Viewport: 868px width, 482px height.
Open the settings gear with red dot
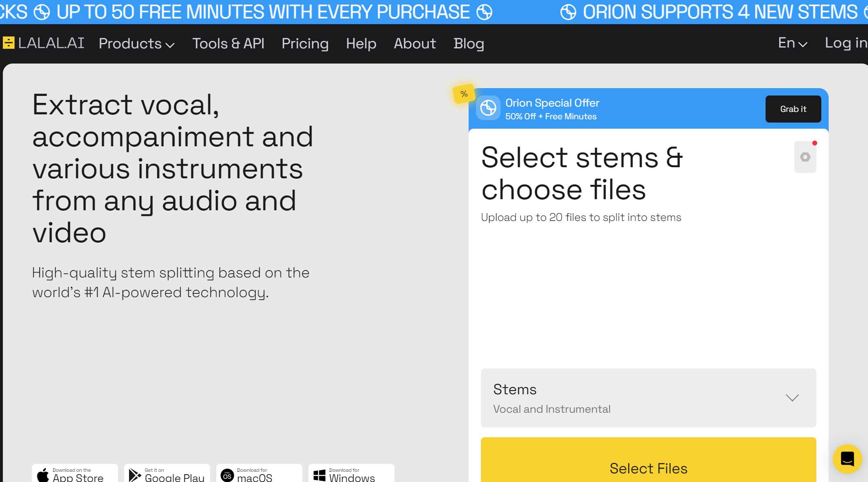tap(805, 157)
